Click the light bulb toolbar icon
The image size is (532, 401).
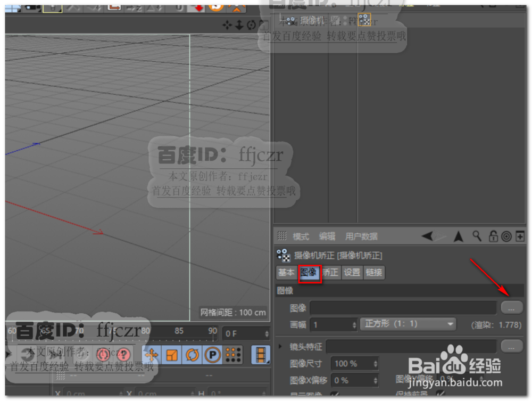point(53,9)
